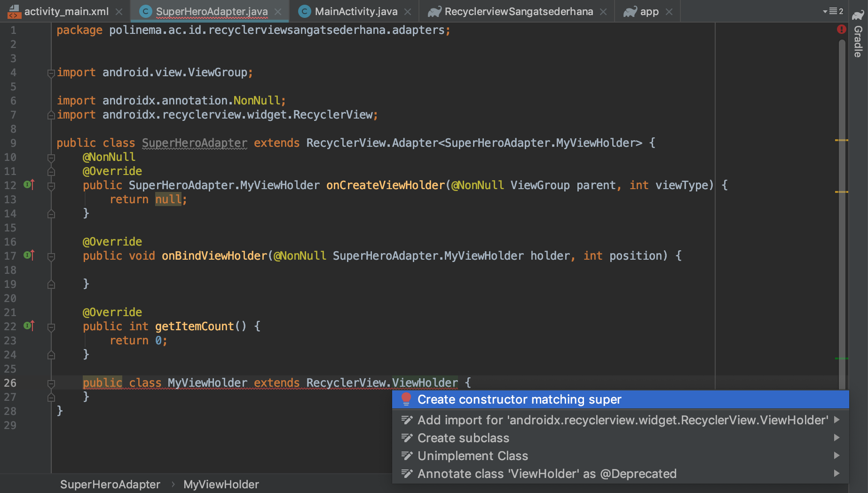Viewport: 868px width, 493px height.
Task: Click line number 9 in the gutter
Action: point(13,143)
